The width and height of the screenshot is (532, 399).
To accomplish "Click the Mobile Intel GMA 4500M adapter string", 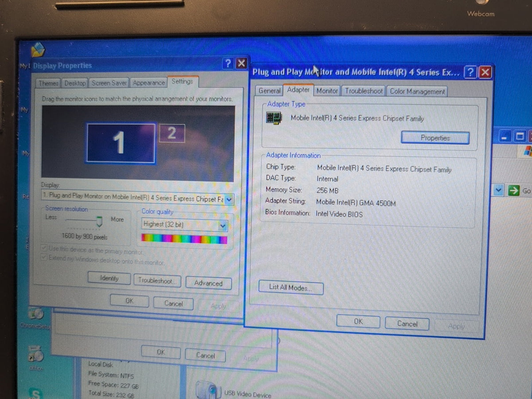I will pos(356,203).
